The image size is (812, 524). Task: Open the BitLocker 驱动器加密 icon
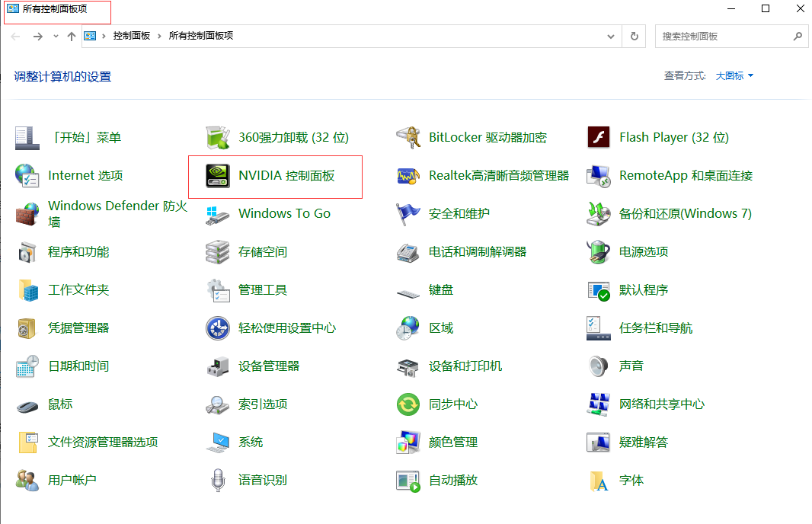point(408,138)
